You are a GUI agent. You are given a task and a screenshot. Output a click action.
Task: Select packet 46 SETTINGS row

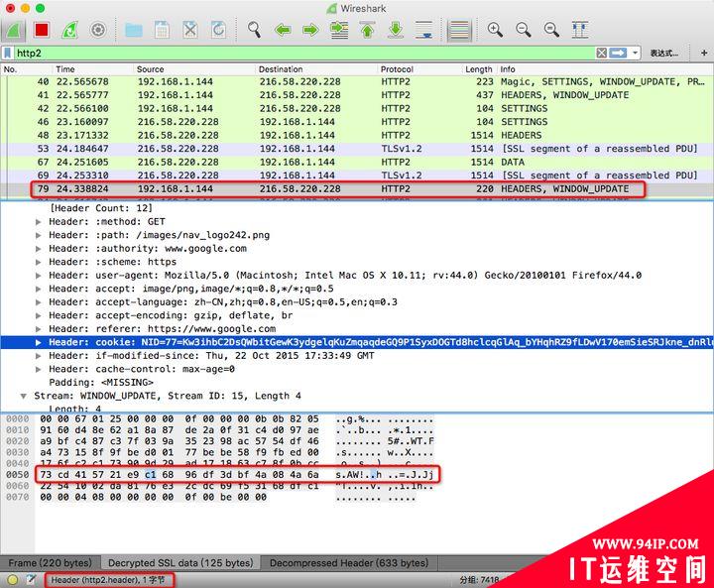pyautogui.click(x=357, y=122)
